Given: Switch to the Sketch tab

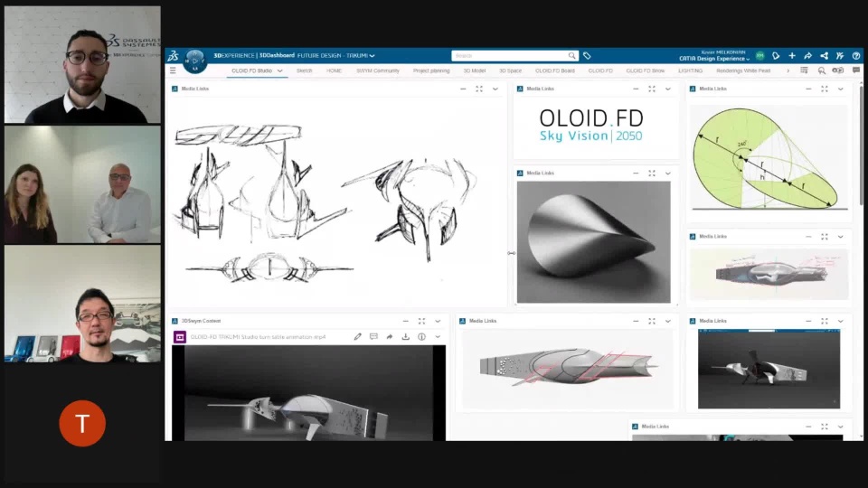Looking at the screenshot, I should [x=304, y=70].
